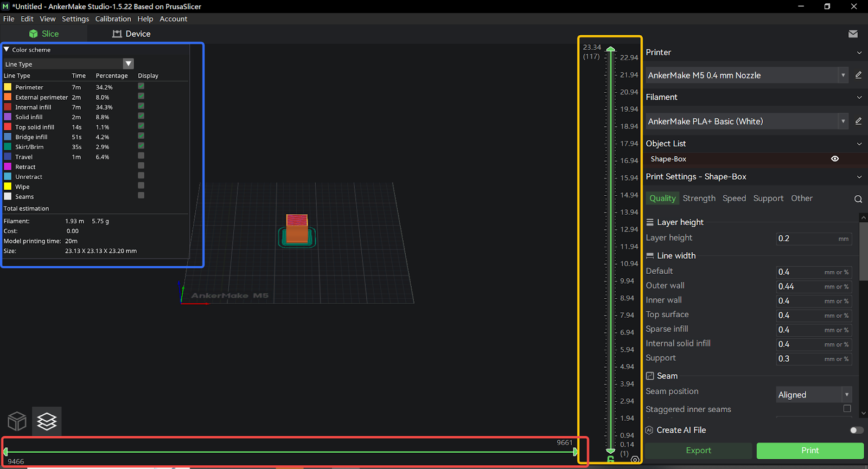Image resolution: width=868 pixels, height=469 pixels.
Task: Click the vertical layer slider top handle
Action: point(611,49)
